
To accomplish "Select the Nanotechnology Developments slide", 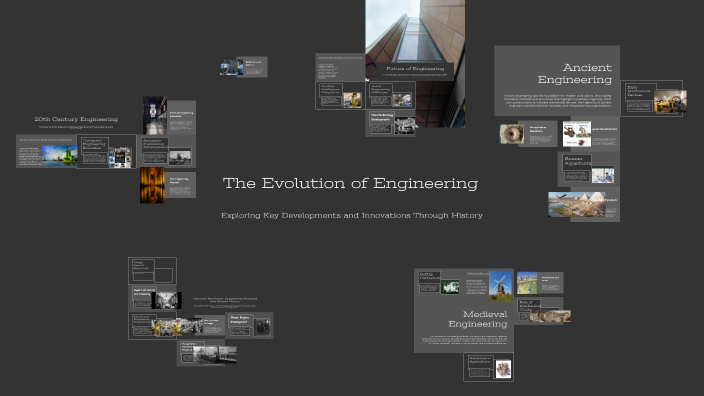I will (x=391, y=123).
